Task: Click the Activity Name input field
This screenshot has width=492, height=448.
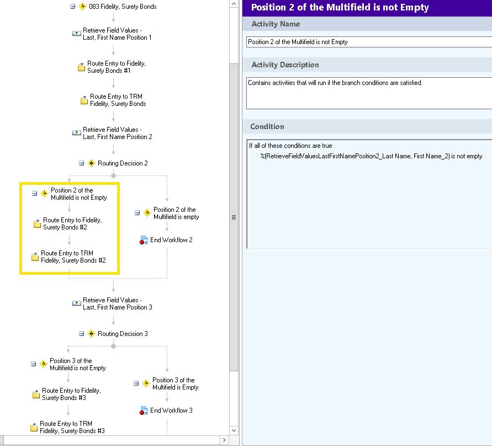Action: (369, 42)
